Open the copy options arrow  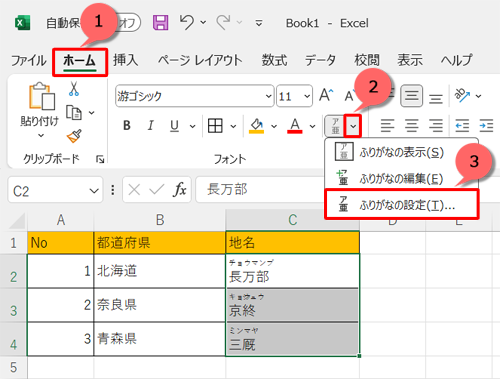(91, 113)
